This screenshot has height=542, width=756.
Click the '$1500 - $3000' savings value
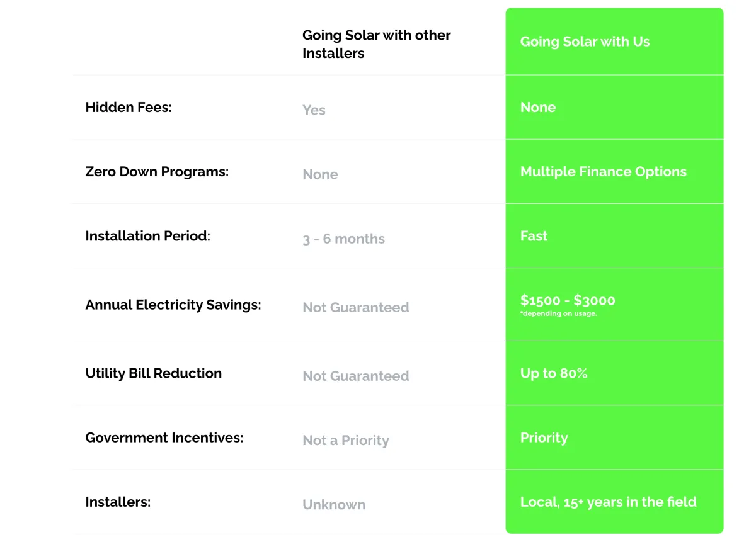pos(568,300)
